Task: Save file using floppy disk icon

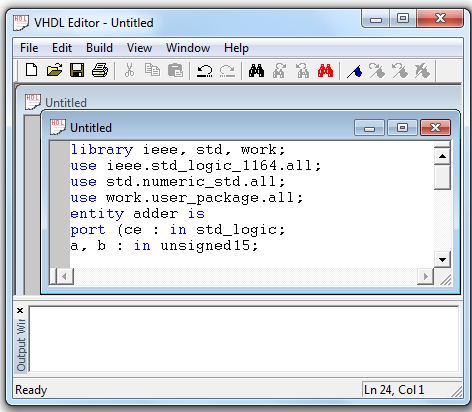Action: tap(77, 70)
